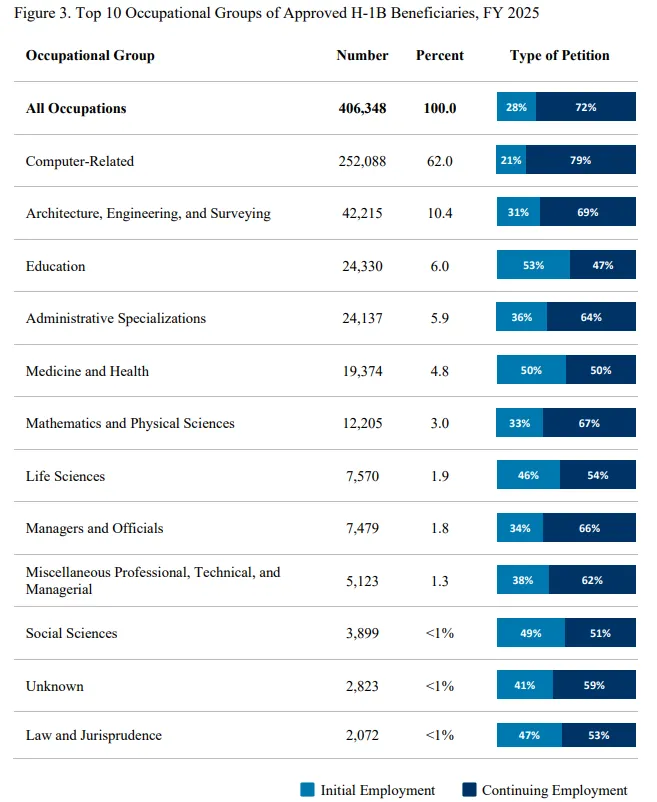The width and height of the screenshot is (657, 802).
Task: Click the 79% bar for Computer-Related
Action: coord(581,160)
